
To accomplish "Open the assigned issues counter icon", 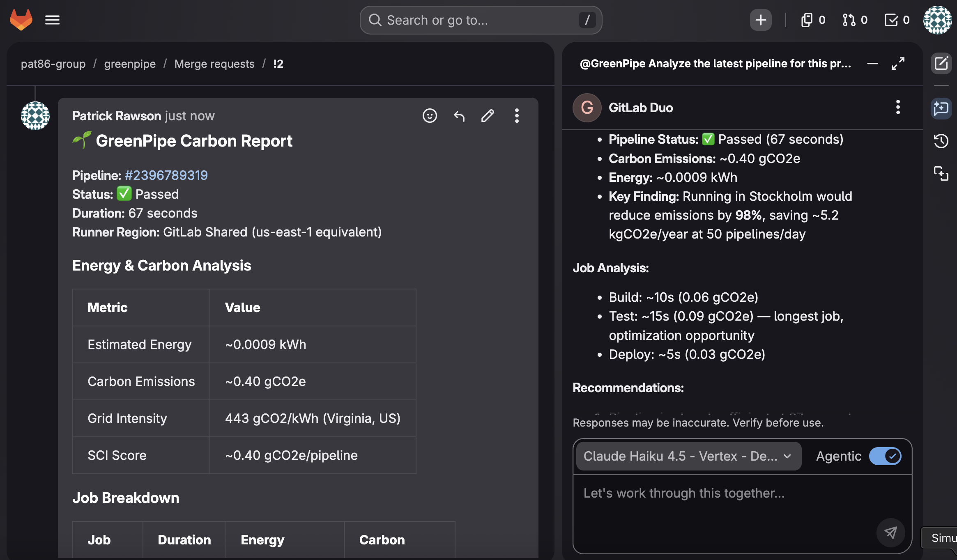I will point(812,20).
